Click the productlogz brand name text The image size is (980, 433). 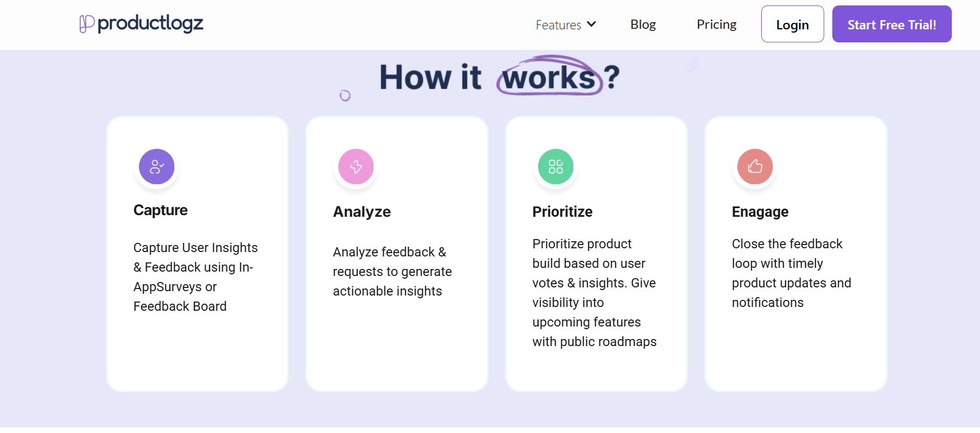coord(150,23)
